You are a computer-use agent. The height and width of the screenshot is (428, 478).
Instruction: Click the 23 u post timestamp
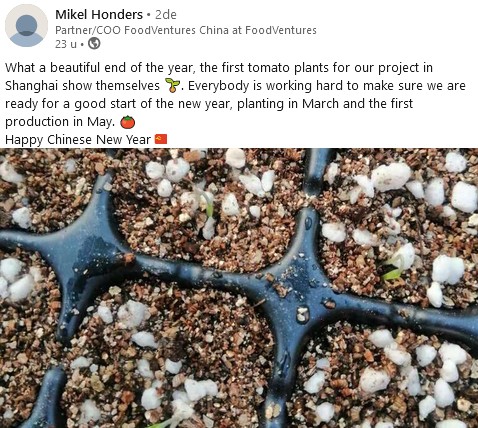tap(66, 44)
